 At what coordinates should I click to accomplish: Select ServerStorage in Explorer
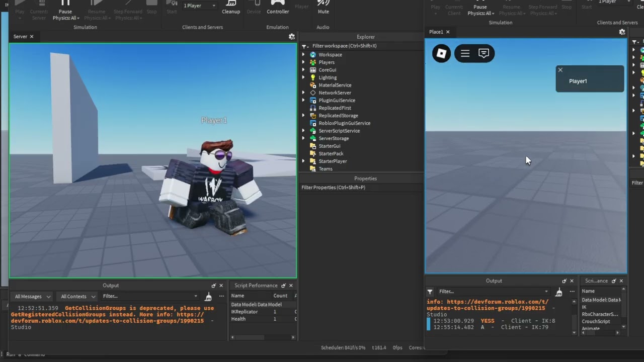coord(333,138)
